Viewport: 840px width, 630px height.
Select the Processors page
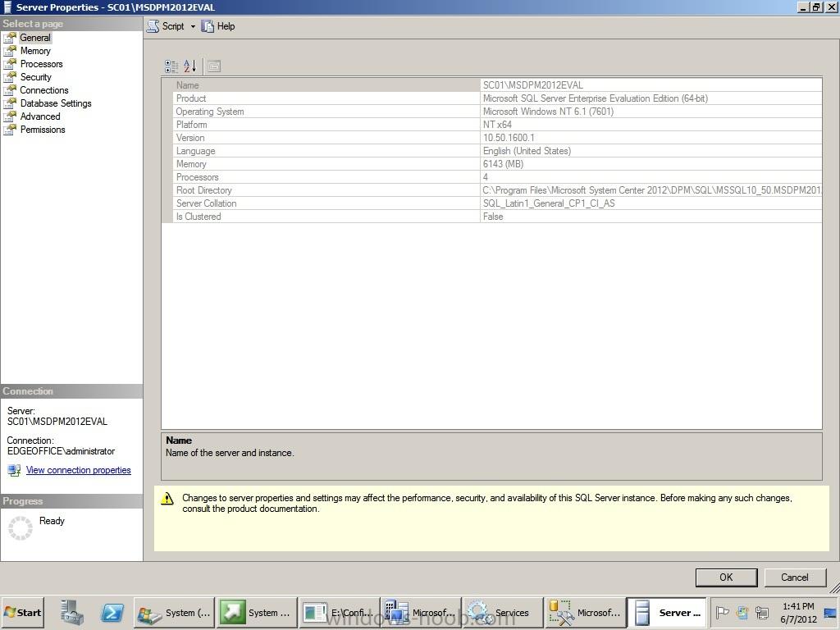(x=41, y=64)
